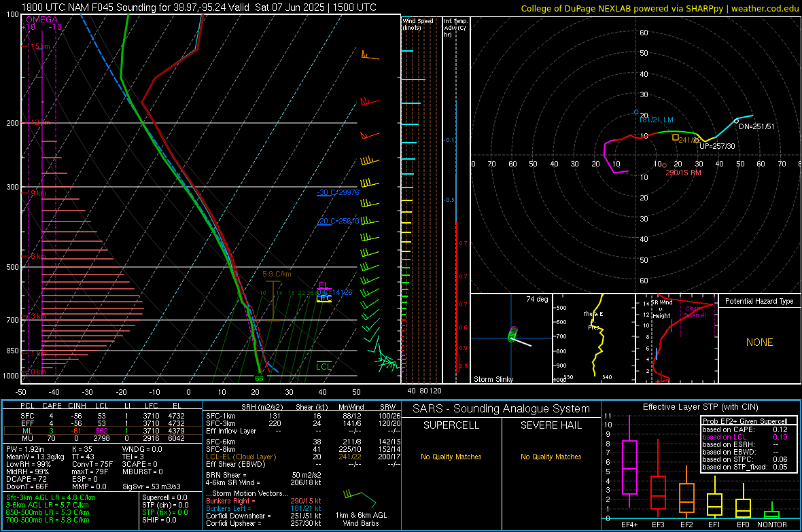Click the 'Theta-E v. Pres' label
The height and width of the screenshot is (532, 802).
tap(593, 321)
